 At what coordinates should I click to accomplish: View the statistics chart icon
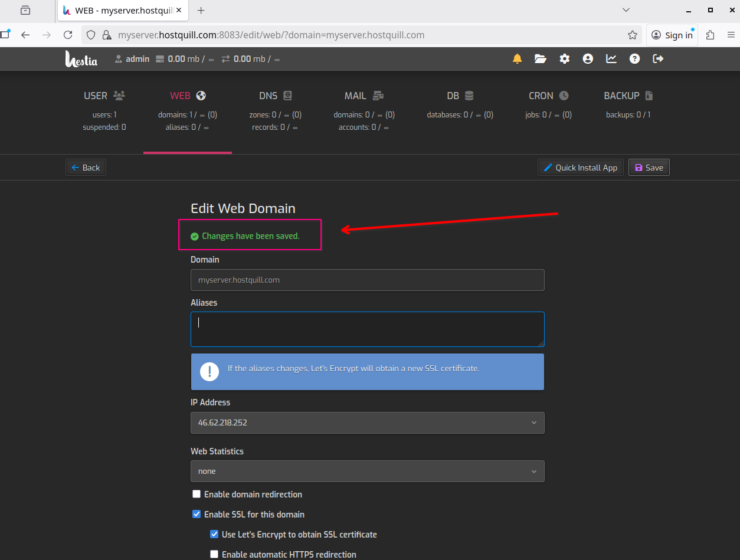coord(611,59)
